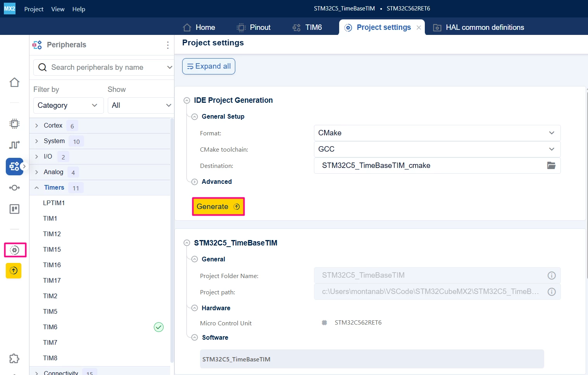Collapse the Software subsection
Viewport: 588px width, 375px height.
point(195,338)
